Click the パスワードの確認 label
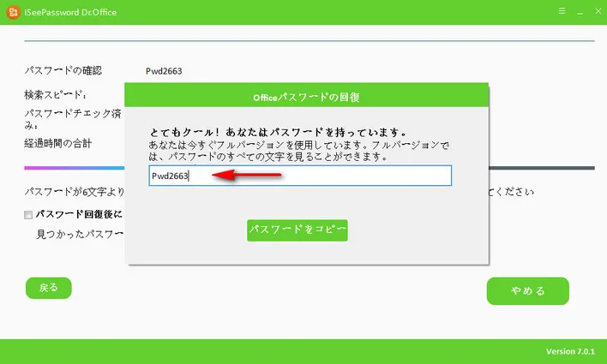607x364 pixels. pos(63,70)
